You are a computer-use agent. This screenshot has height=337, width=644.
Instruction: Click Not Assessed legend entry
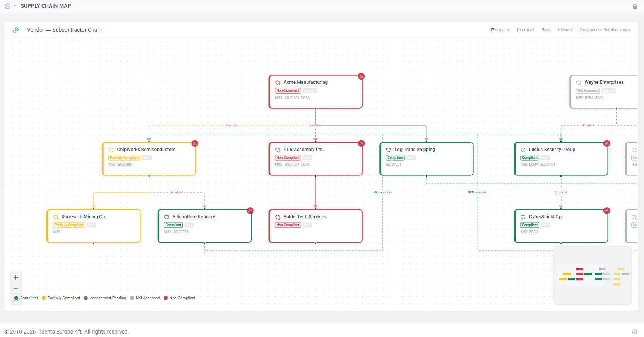pos(145,298)
